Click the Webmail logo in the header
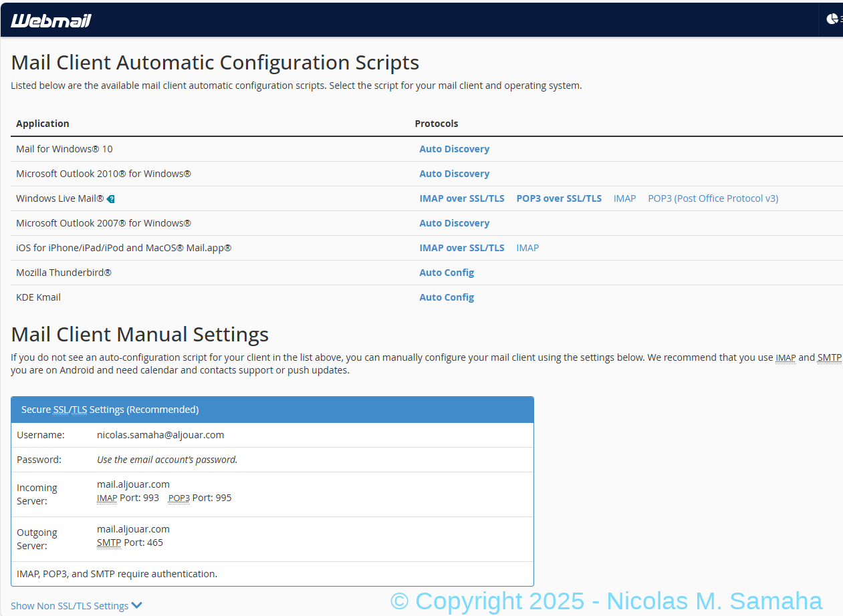Image resolution: width=843 pixels, height=616 pixels. (51, 20)
